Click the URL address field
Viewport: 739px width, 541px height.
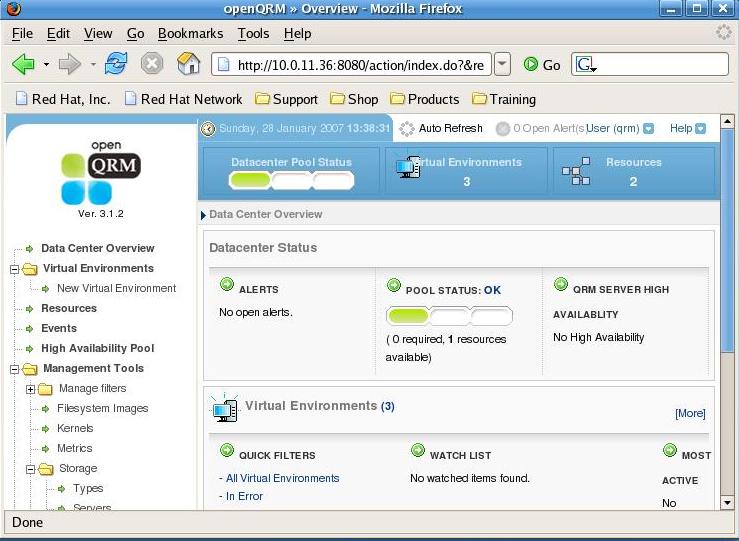pos(351,64)
